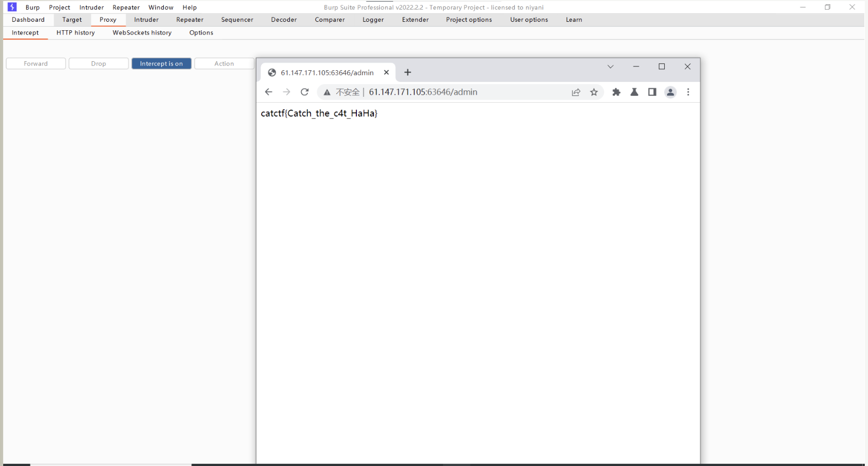This screenshot has height=466, width=868.
Task: Open the browser extensions puzzle icon
Action: (616, 92)
